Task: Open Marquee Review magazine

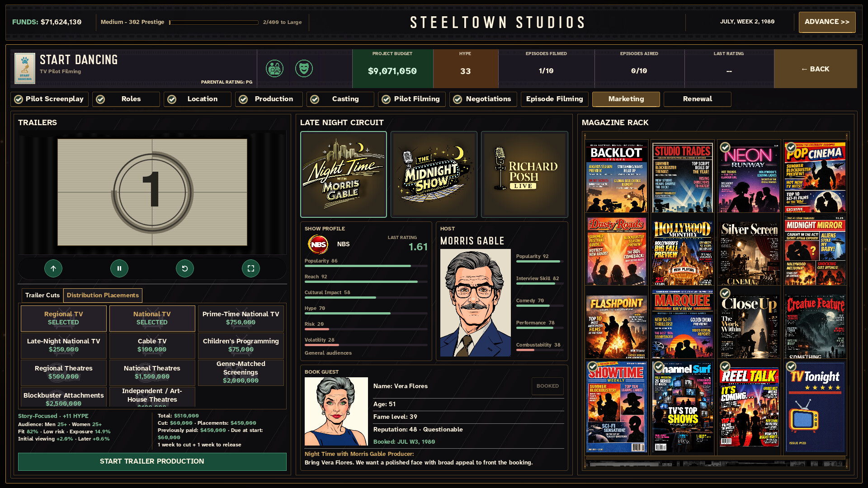Action: 683,324
